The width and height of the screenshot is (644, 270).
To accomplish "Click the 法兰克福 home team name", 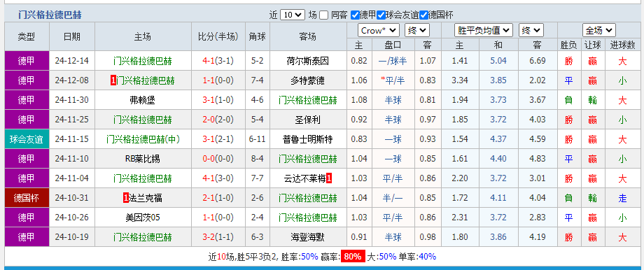I will tap(146, 198).
